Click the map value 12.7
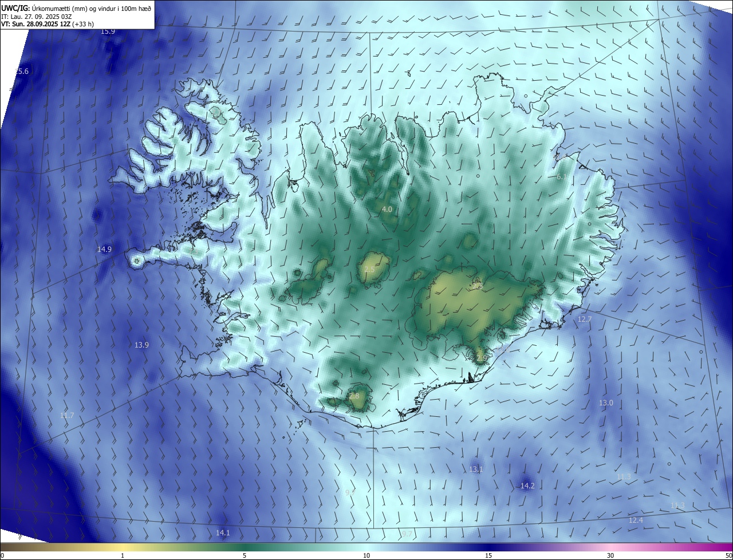733x560 pixels. 585,319
